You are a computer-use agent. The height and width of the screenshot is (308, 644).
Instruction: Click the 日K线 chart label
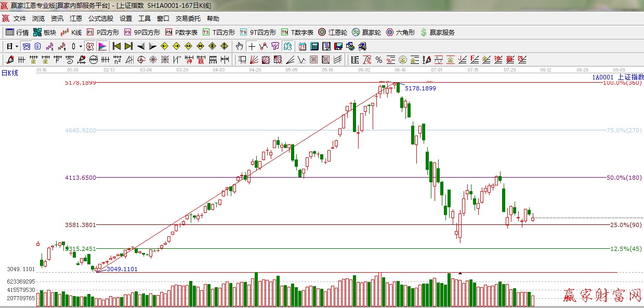(9, 73)
